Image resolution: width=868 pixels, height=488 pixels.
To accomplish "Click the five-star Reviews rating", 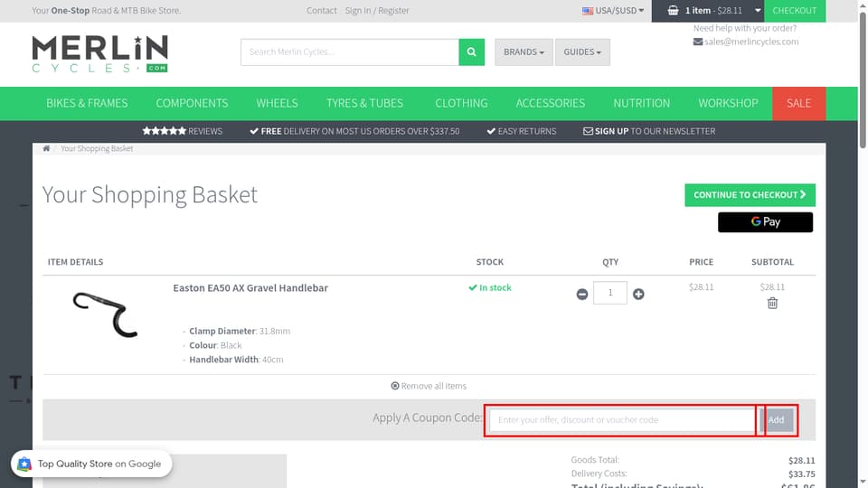I will click(182, 131).
